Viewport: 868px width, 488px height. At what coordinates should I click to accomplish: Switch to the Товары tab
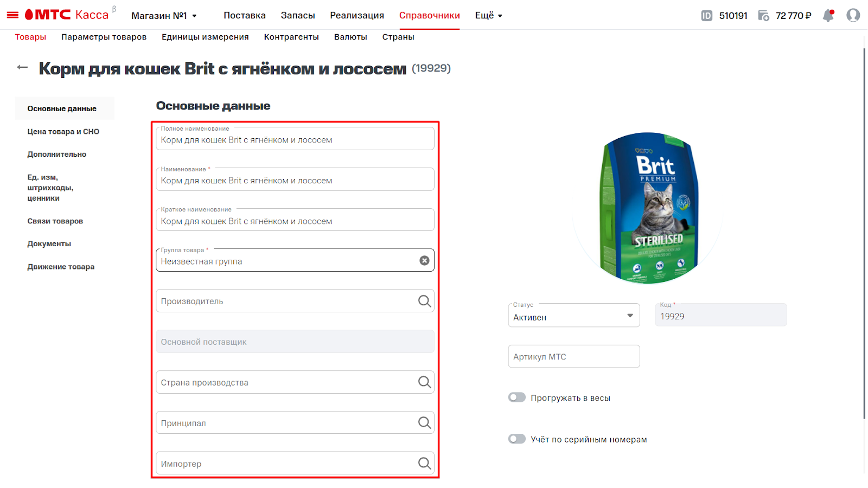coord(30,37)
